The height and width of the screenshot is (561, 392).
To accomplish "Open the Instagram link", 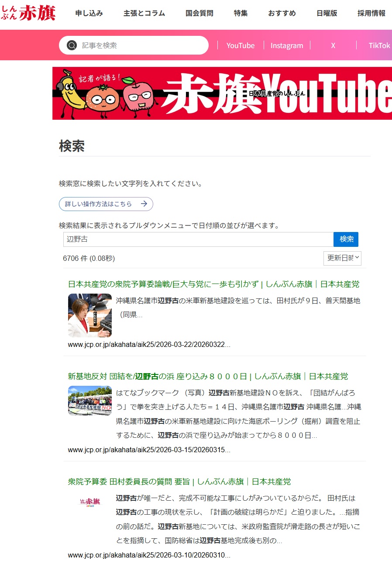I will coord(287,45).
